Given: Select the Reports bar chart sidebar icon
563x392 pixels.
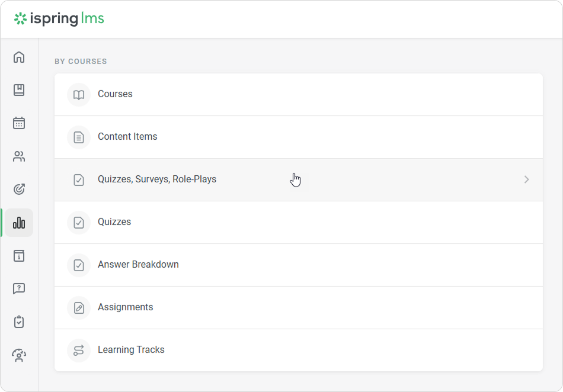Looking at the screenshot, I should (19, 223).
